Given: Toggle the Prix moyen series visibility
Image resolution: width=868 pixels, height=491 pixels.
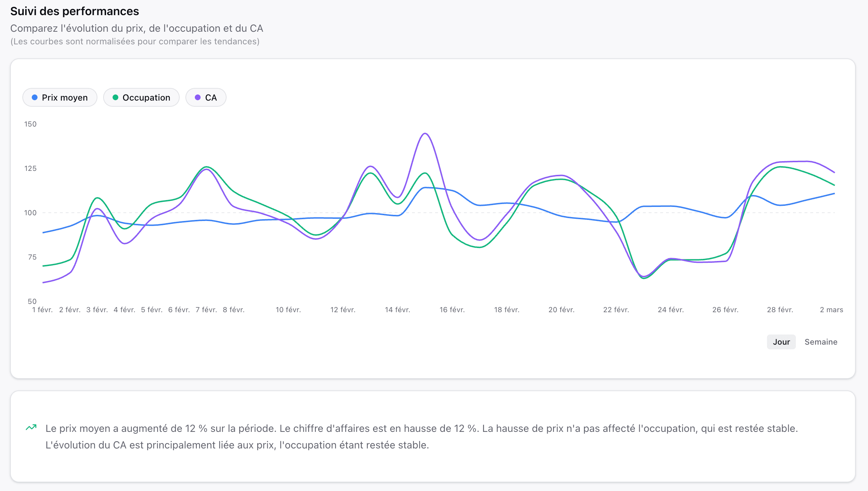Looking at the screenshot, I should click(x=60, y=97).
